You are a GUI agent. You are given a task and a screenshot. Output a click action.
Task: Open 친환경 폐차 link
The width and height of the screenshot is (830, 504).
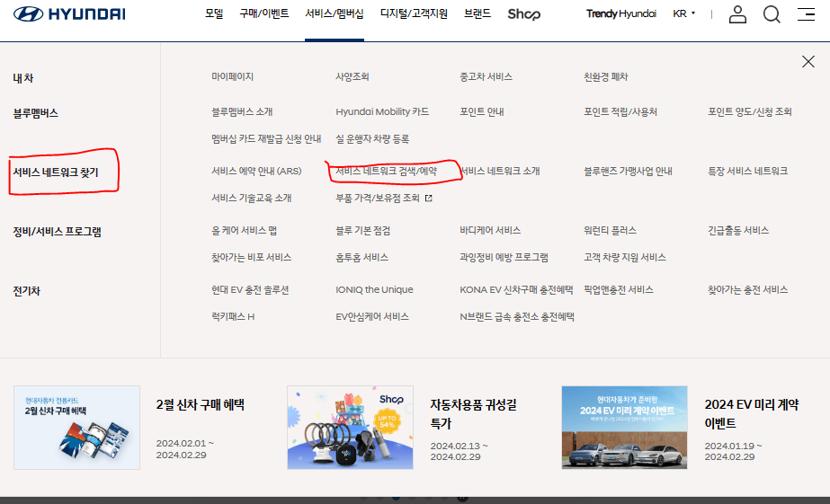(605, 76)
